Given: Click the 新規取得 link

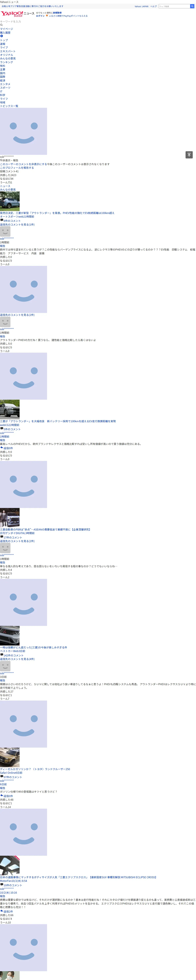Looking at the screenshot, I should [x=57, y=13].
